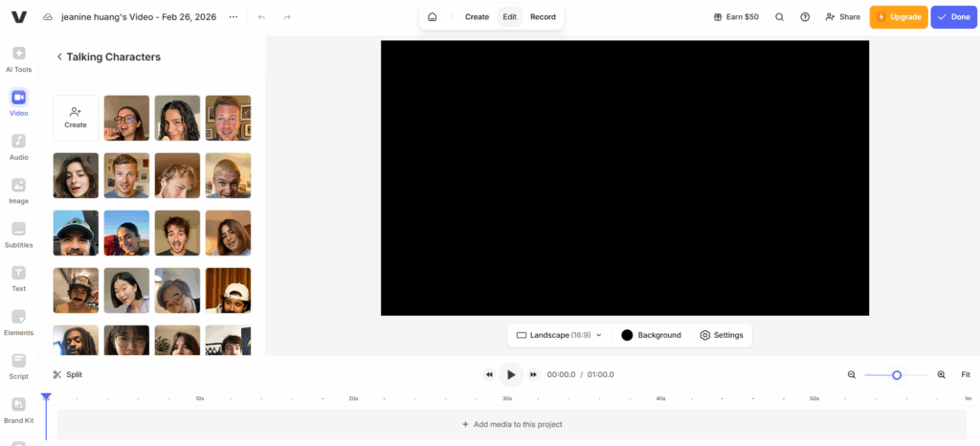This screenshot has width=980, height=446.
Task: Click the Fit timeline button
Action: click(x=966, y=375)
